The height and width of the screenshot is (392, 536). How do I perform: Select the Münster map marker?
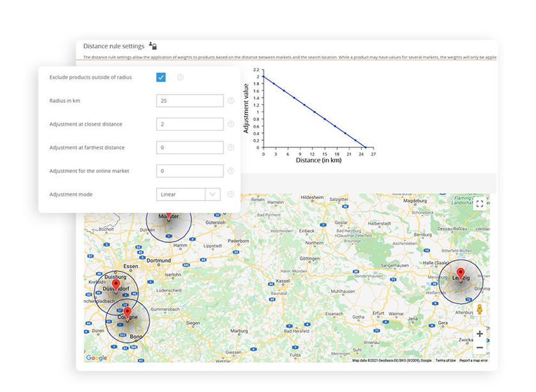click(169, 216)
